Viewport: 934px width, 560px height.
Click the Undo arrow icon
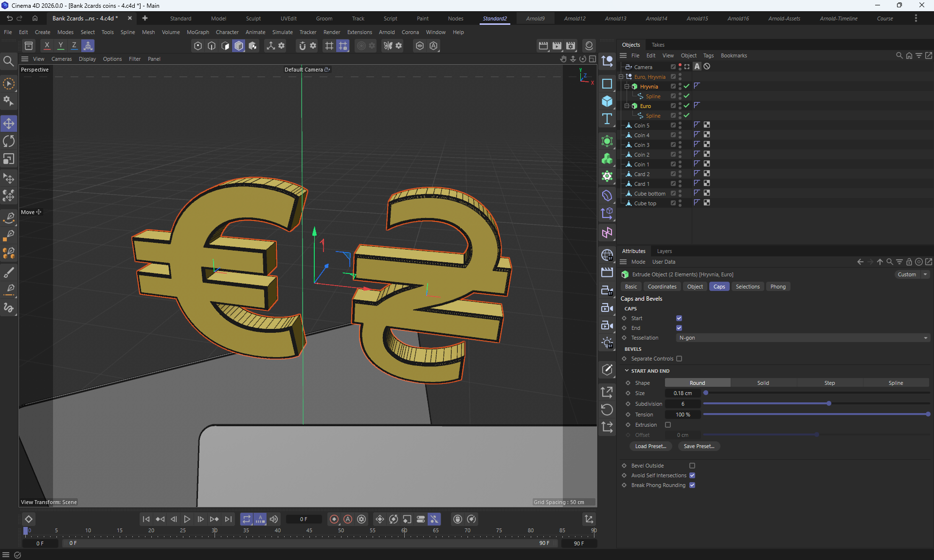(x=10, y=18)
